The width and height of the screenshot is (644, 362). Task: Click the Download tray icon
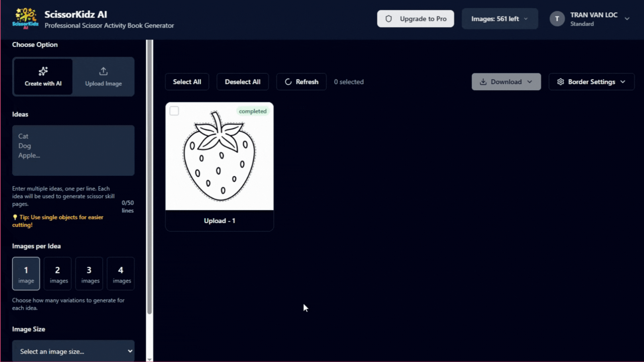[483, 82]
